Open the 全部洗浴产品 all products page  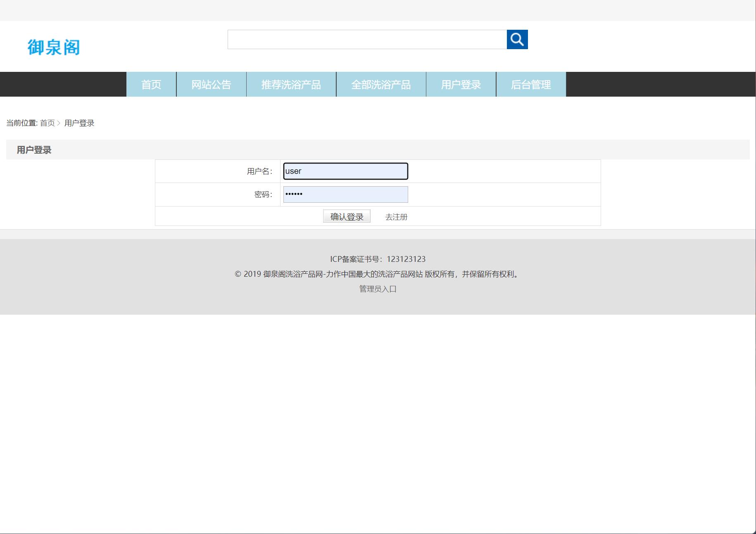(381, 84)
